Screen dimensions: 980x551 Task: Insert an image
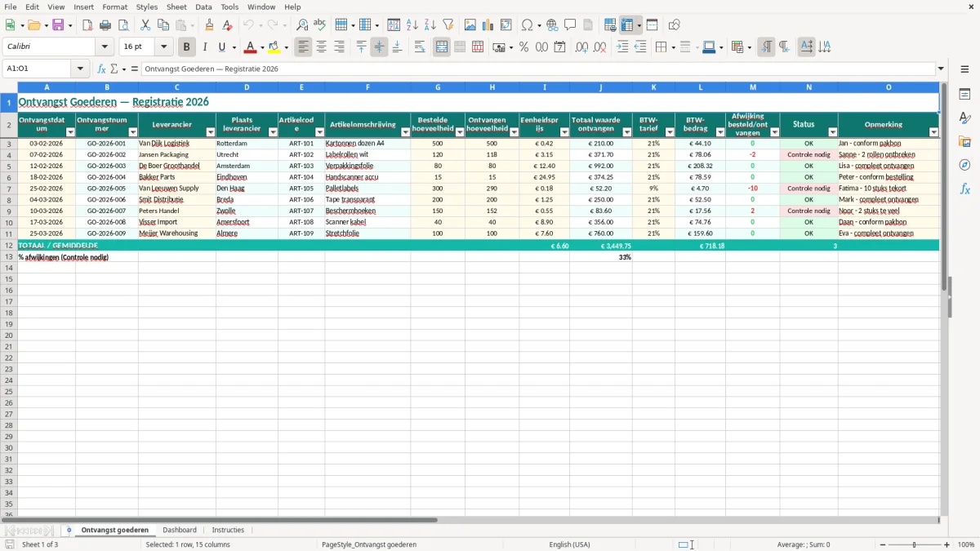tap(470, 25)
